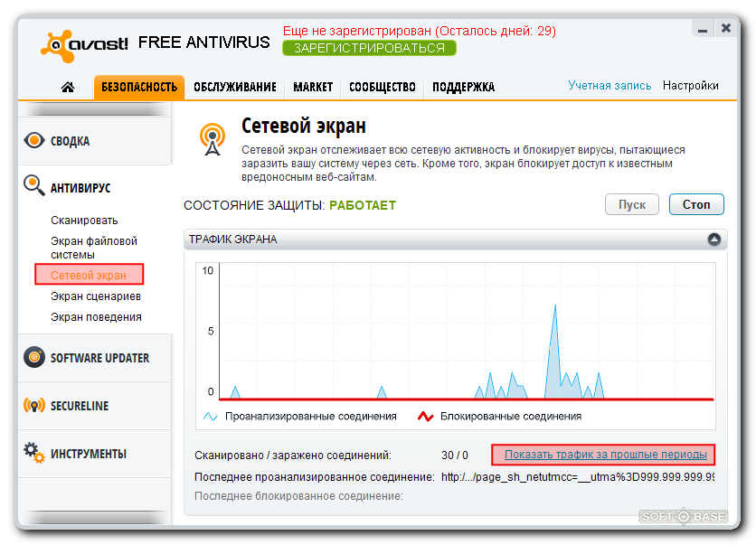The image size is (756, 545).
Task: Go to the home screen icon
Action: click(x=68, y=87)
